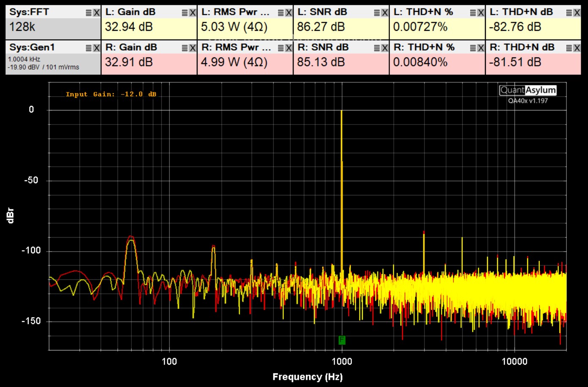Close the R: SNR dB measurement tile
Screen dimensions: 588x387
384,48
